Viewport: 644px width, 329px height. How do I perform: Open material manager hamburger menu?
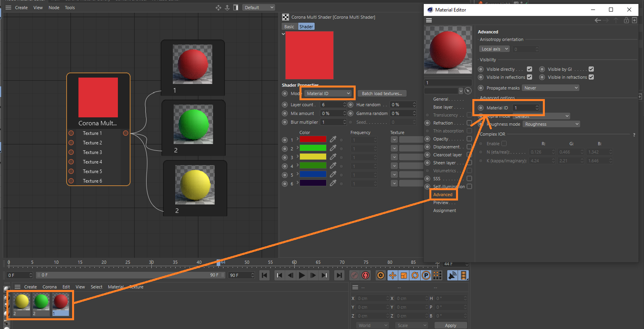click(x=18, y=287)
